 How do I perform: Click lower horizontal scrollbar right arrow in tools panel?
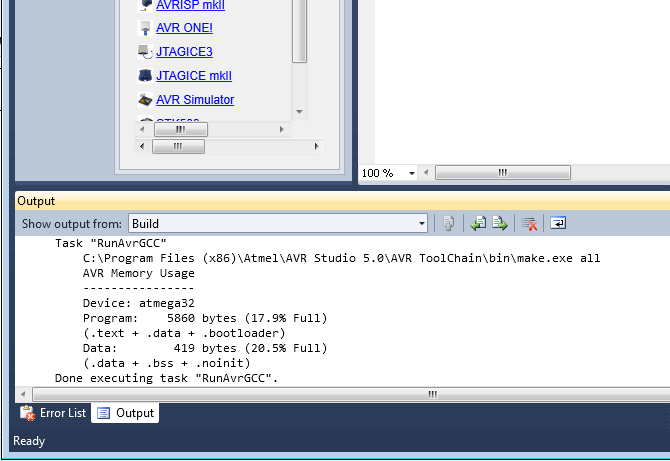[316, 147]
